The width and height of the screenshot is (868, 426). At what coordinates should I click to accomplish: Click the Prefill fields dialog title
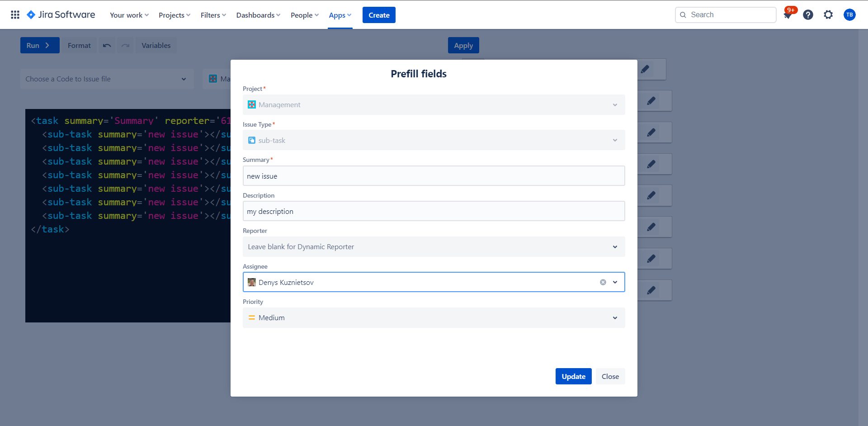[x=419, y=74]
